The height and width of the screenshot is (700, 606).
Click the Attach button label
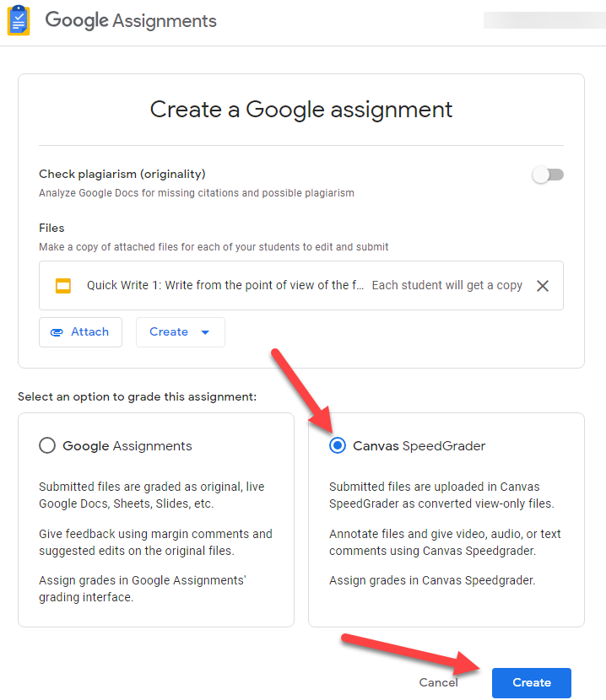click(89, 332)
